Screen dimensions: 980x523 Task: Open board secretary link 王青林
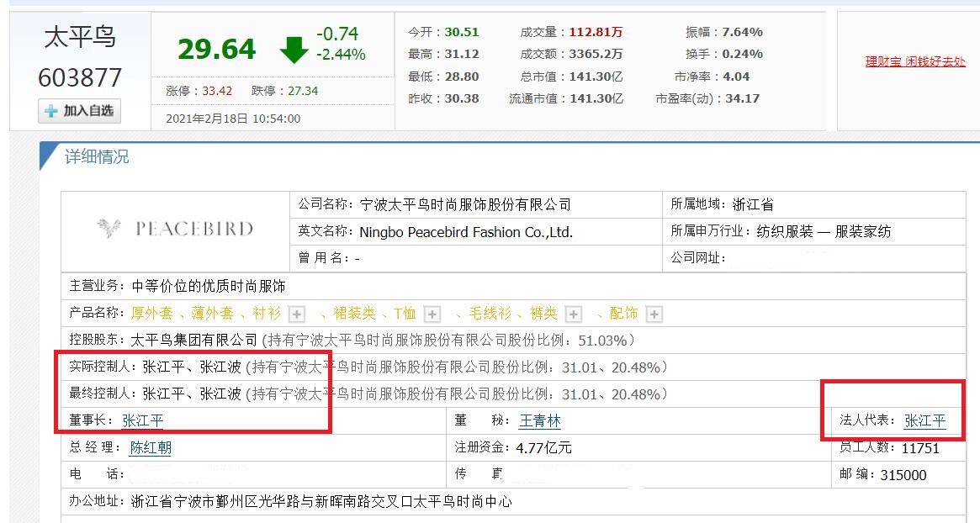click(x=539, y=420)
